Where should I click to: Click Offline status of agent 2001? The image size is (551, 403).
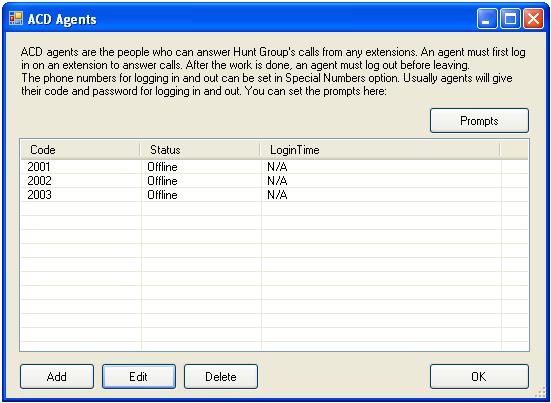(162, 167)
